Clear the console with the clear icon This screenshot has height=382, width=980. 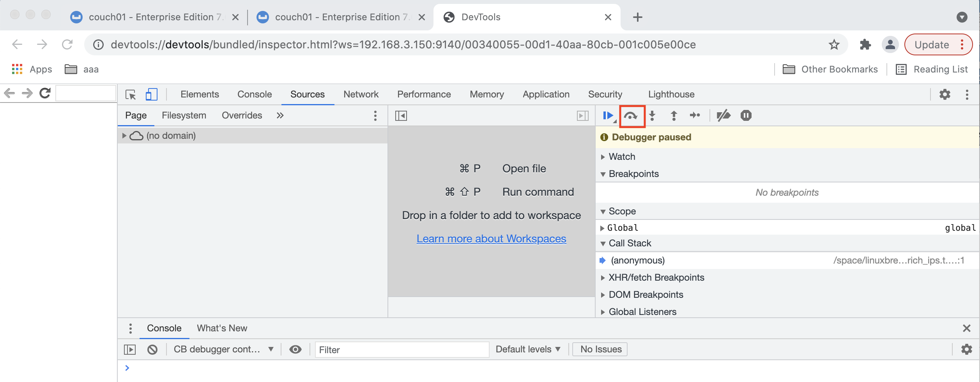point(153,349)
